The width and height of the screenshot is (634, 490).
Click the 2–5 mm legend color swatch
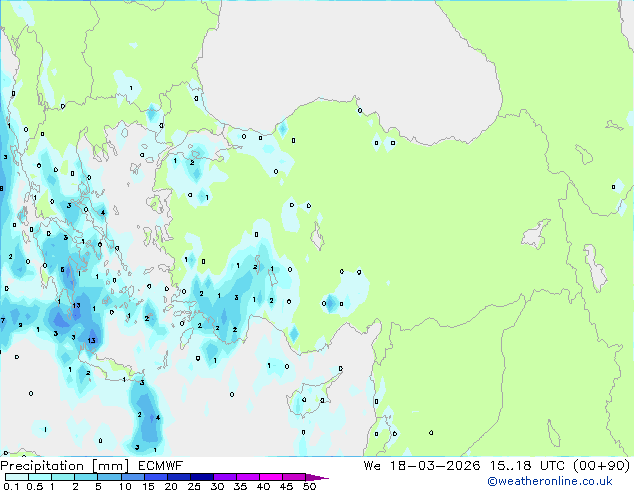coord(86,477)
